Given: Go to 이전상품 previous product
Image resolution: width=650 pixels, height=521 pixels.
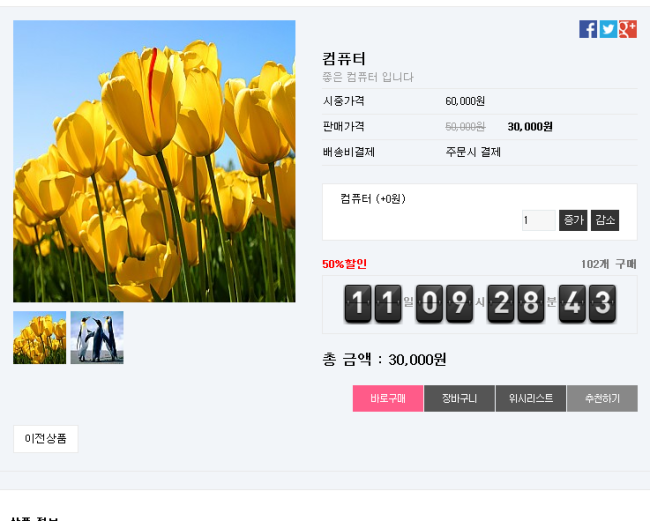Looking at the screenshot, I should [x=45, y=438].
